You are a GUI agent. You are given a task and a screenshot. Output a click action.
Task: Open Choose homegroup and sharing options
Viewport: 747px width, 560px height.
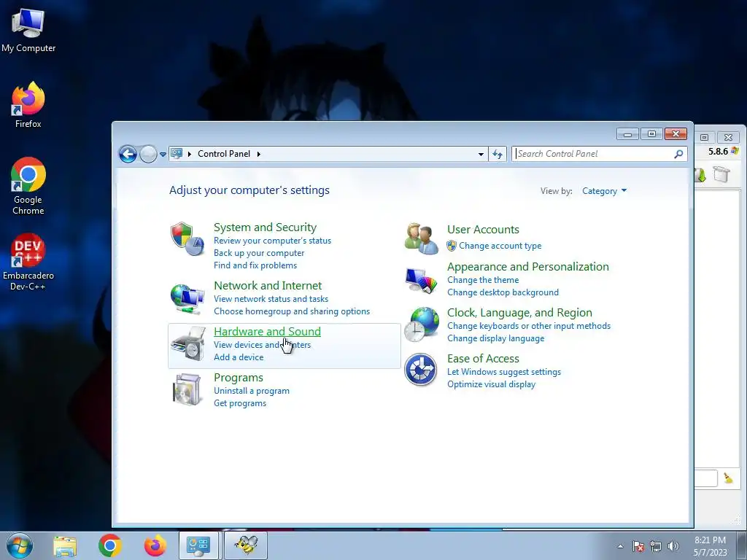point(292,311)
